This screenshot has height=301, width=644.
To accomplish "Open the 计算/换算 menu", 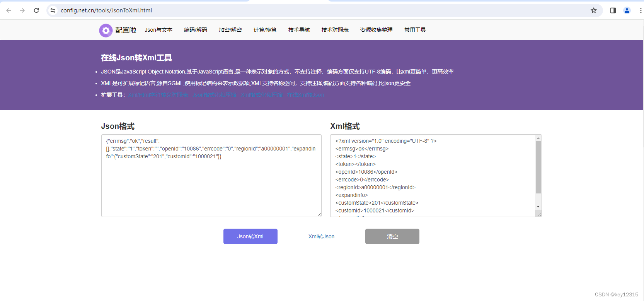I will (265, 30).
